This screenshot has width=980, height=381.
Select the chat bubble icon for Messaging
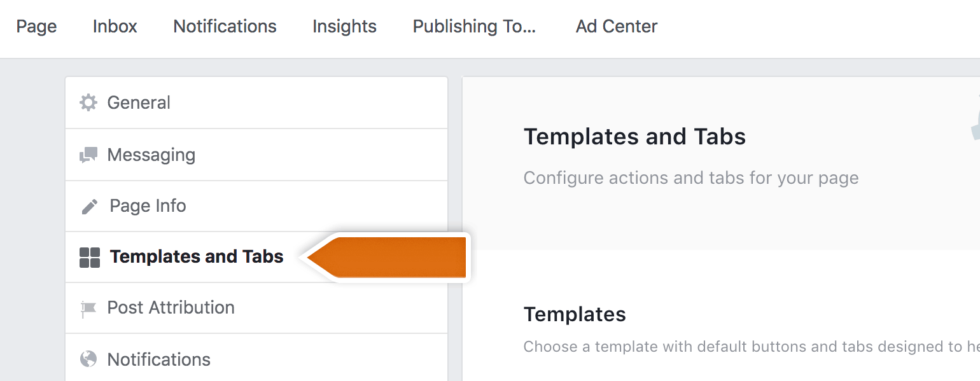coord(89,154)
